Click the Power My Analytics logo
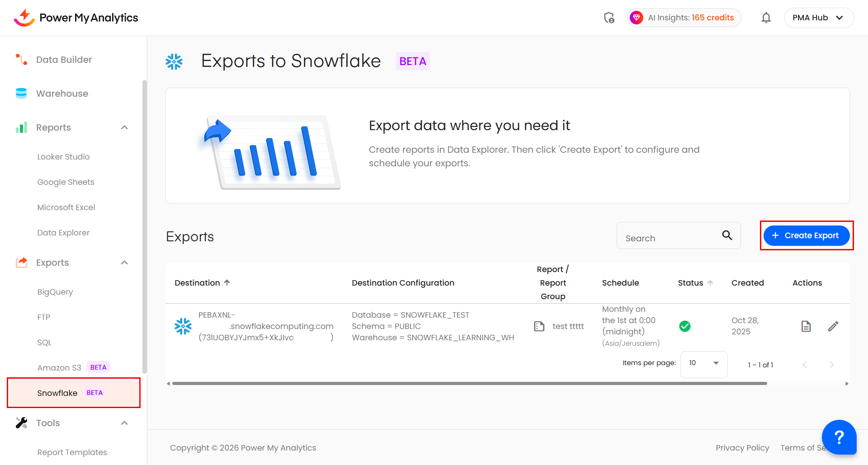 coord(76,18)
